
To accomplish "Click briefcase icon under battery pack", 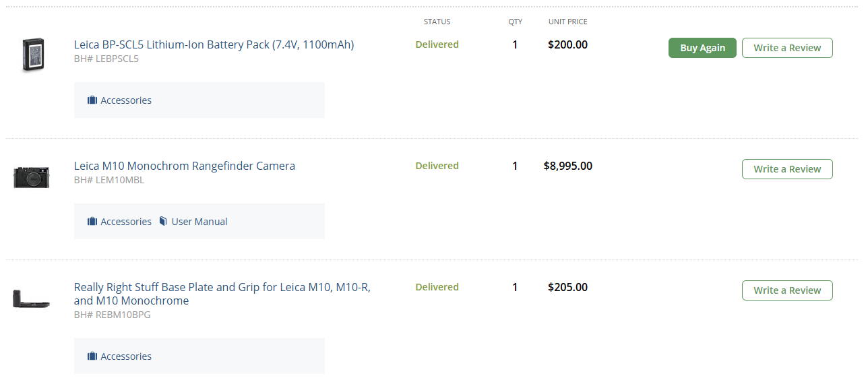I will click(x=92, y=100).
